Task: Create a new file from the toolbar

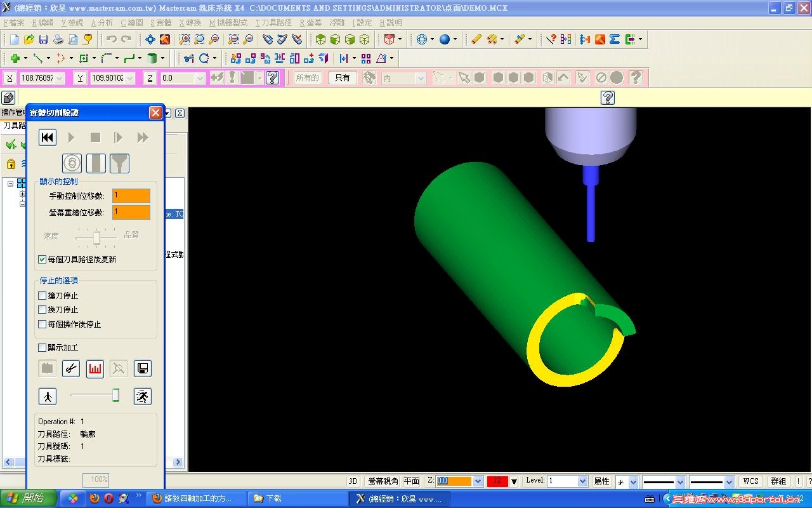Action: 14,39
